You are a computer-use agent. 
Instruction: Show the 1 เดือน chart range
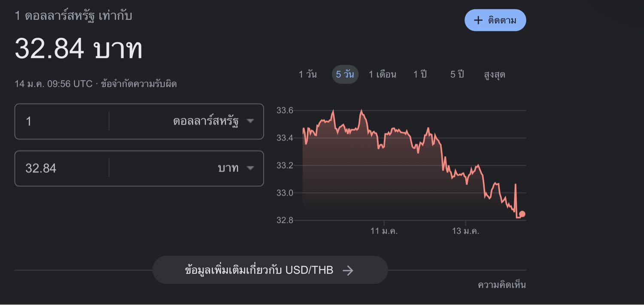tap(382, 74)
